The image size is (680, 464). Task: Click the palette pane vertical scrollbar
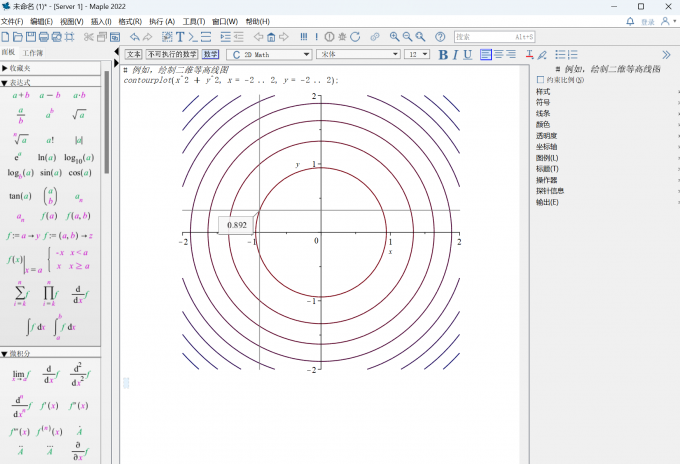click(107, 123)
